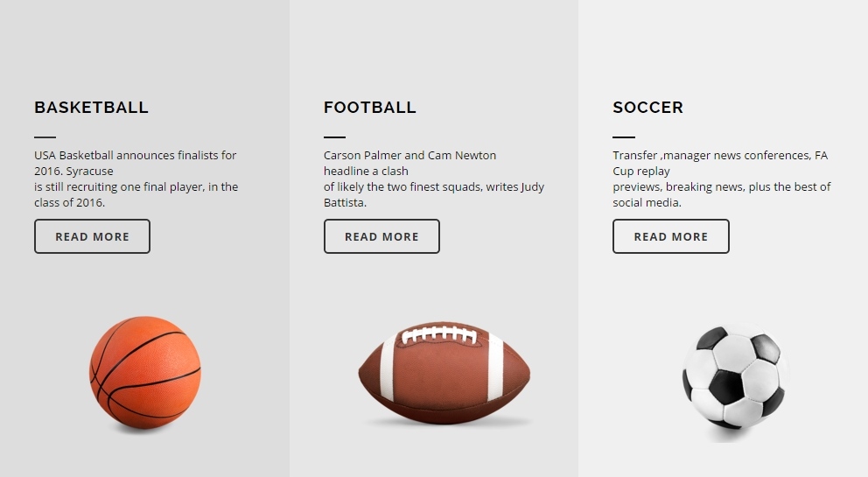Click the short divider line under Football
The width and height of the screenshot is (868, 477).
(334, 137)
